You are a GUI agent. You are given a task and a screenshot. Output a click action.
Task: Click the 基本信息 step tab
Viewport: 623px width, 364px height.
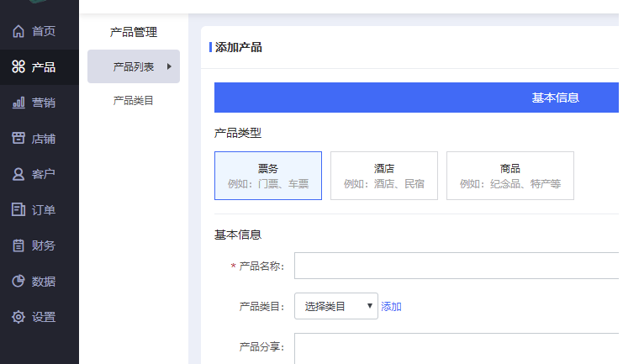pyautogui.click(x=416, y=98)
